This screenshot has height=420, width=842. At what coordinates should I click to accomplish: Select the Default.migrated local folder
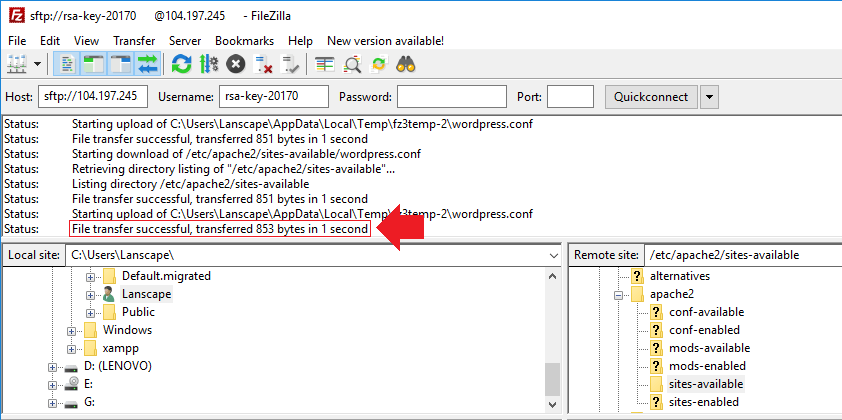[166, 276]
